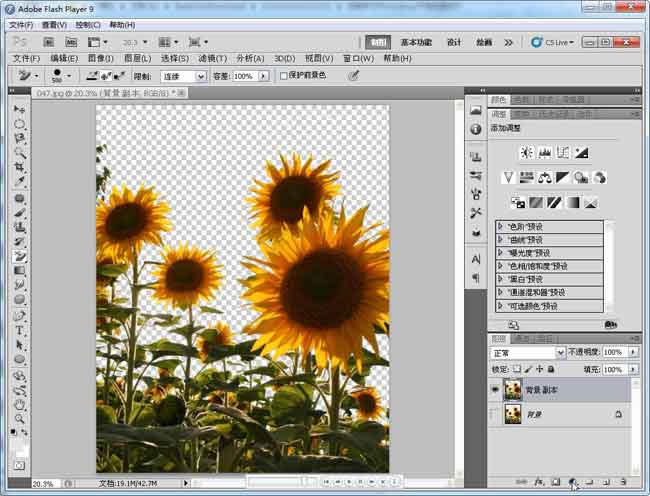Click the Levels adjustment icon
This screenshot has width=650, height=496.
coord(545,153)
